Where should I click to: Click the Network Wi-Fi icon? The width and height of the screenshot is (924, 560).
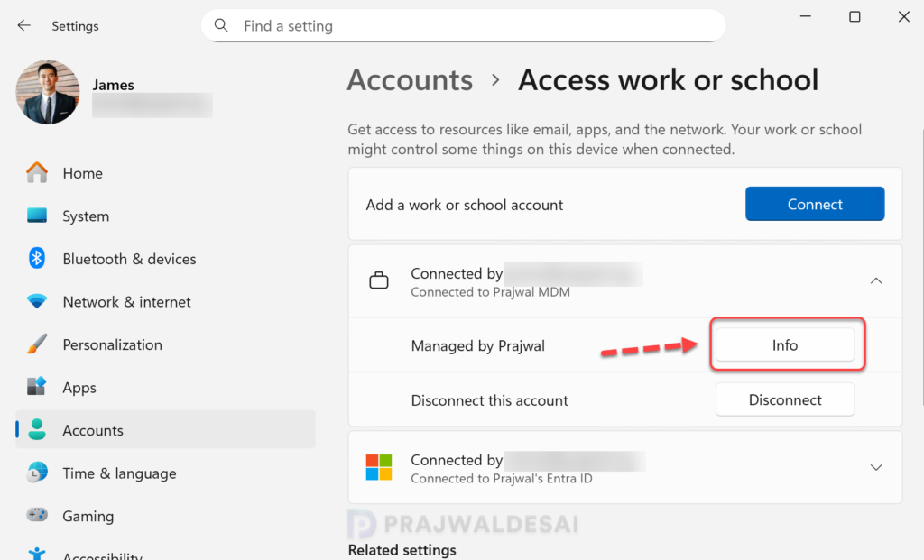pos(36,301)
